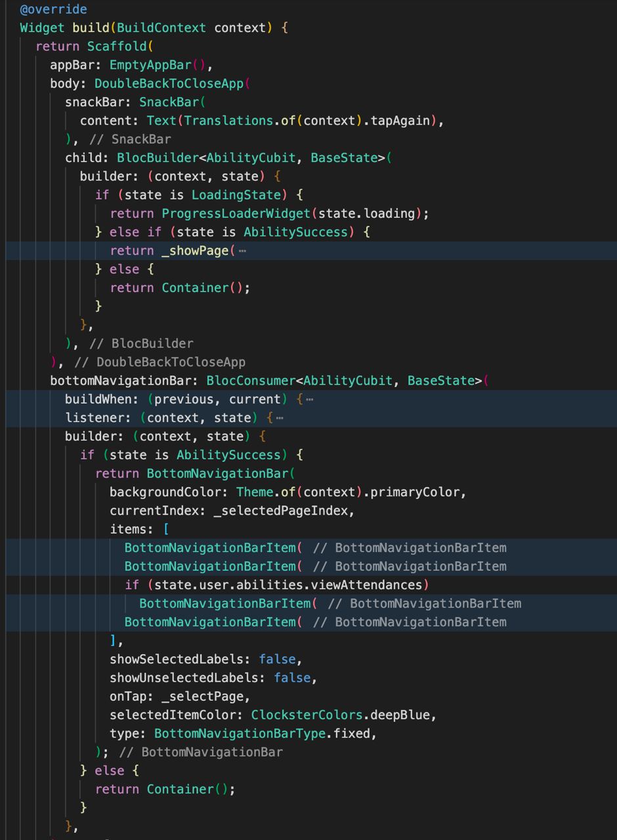
Task: Click the backgroundColor property
Action: [x=165, y=492]
